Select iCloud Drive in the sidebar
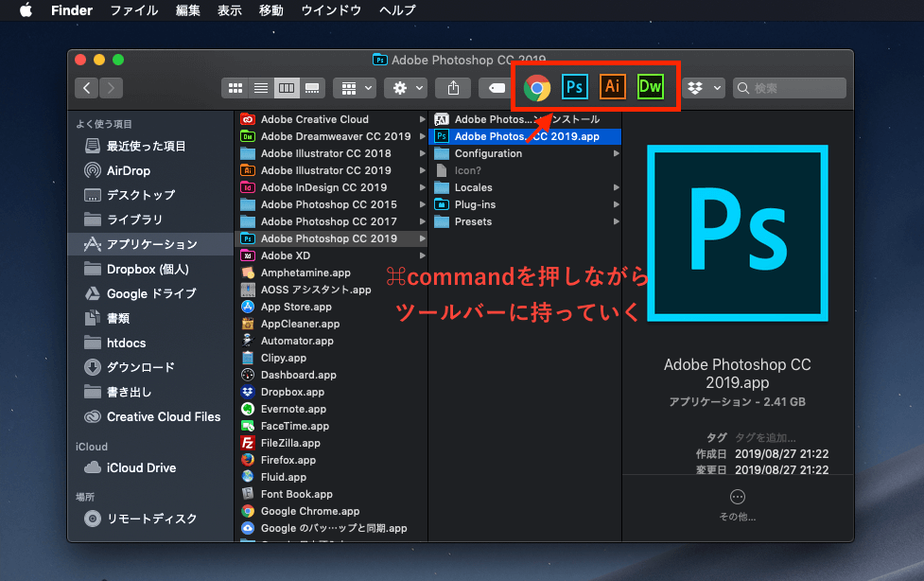Image resolution: width=924 pixels, height=581 pixels. pyautogui.click(x=151, y=467)
